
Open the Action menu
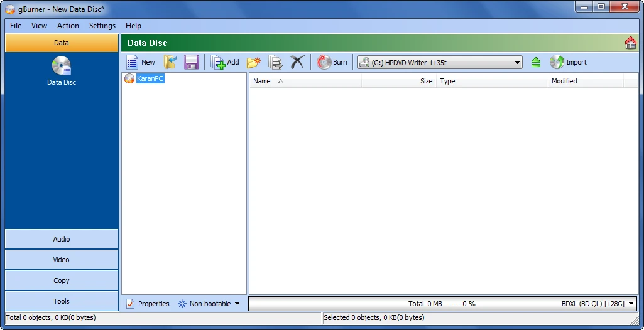pos(68,26)
